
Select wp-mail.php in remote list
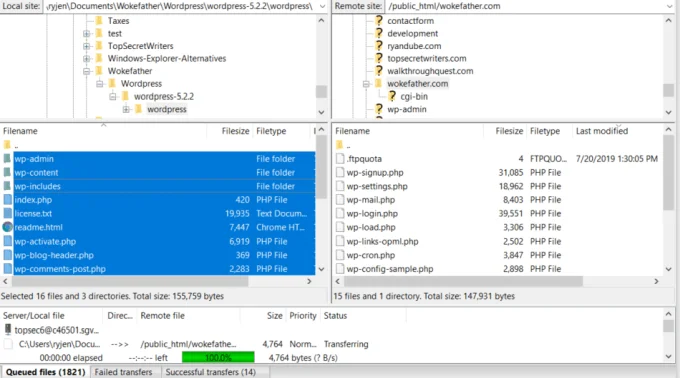coord(498,200)
